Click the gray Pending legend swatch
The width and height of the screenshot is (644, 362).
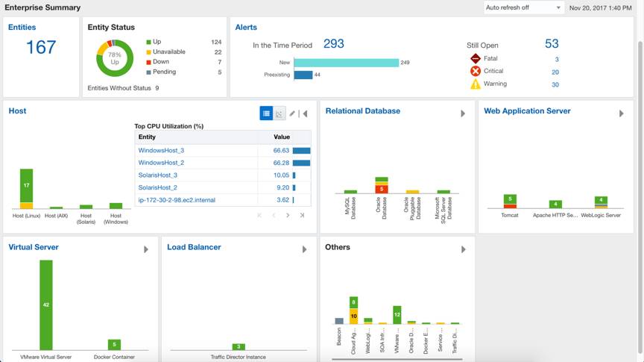(x=148, y=72)
